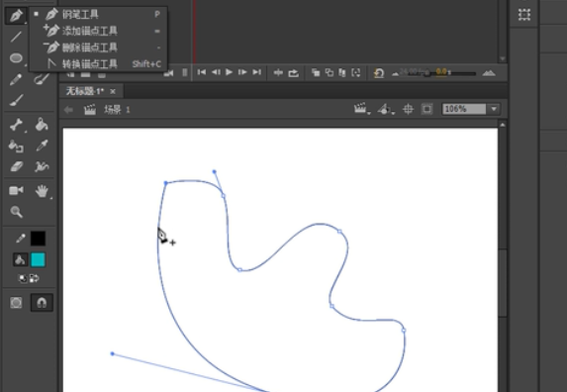Image resolution: width=567 pixels, height=392 pixels.
Task: Select the Eyedropper tool
Action: [x=42, y=146]
